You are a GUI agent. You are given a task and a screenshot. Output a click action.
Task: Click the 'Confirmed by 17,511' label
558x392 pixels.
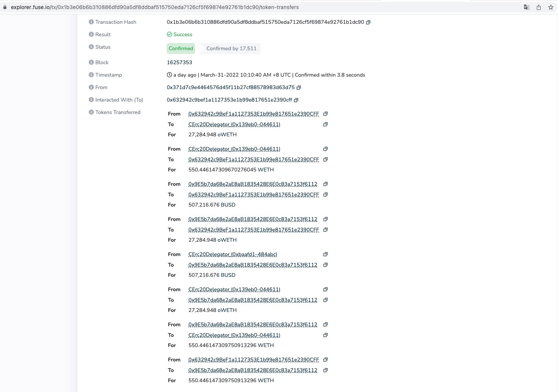coord(231,48)
